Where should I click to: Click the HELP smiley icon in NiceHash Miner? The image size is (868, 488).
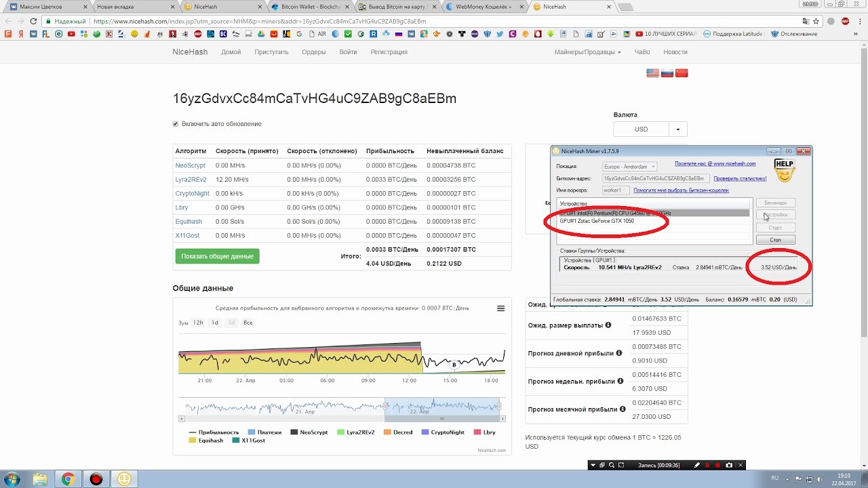tap(784, 170)
